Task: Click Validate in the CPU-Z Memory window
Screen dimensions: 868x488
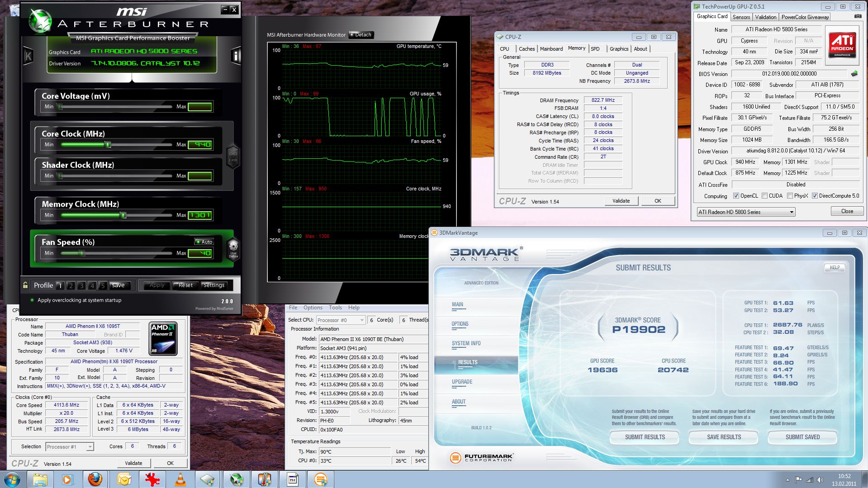Action: coord(621,201)
